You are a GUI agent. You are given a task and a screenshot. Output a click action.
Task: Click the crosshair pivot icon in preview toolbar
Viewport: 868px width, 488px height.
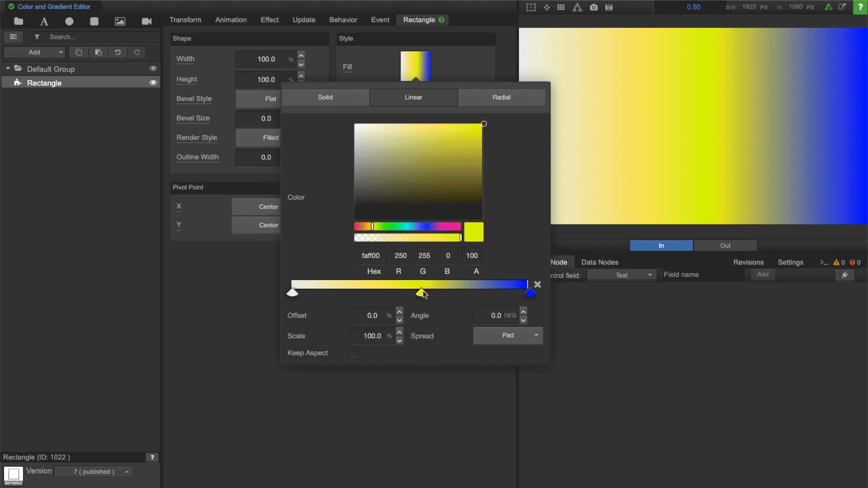click(x=547, y=7)
